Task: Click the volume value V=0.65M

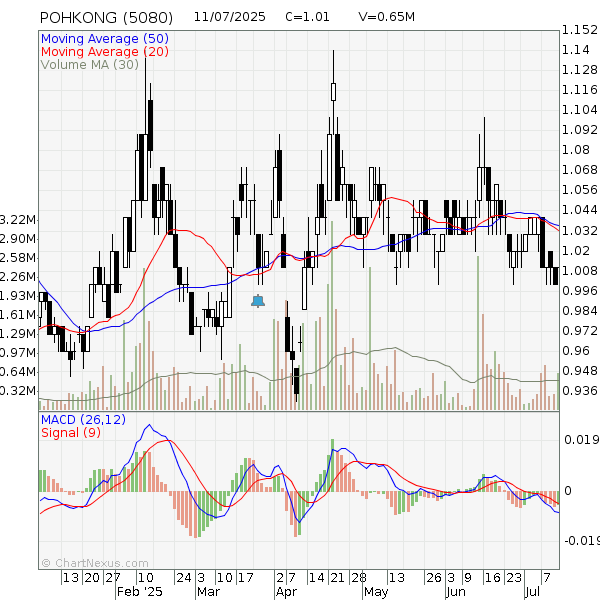Action: [x=386, y=17]
